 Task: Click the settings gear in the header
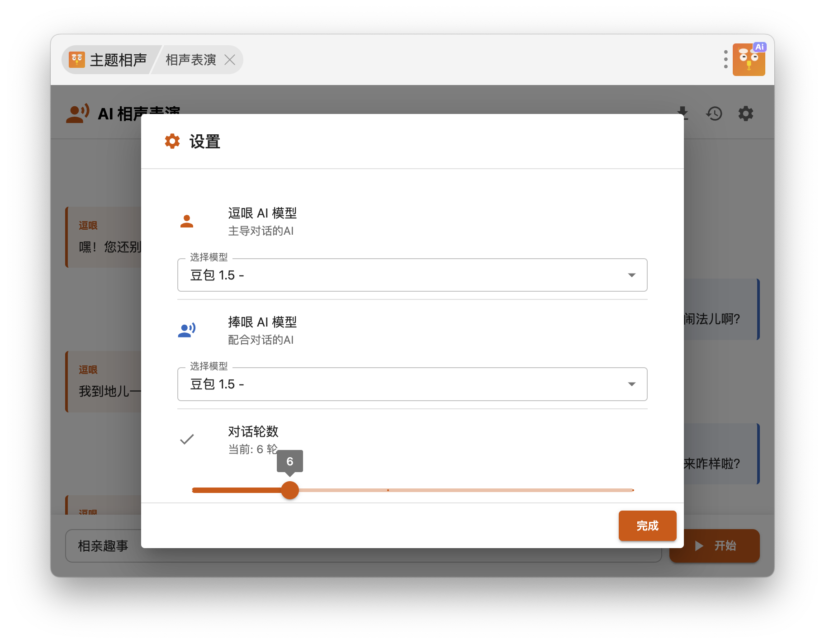coord(745,113)
